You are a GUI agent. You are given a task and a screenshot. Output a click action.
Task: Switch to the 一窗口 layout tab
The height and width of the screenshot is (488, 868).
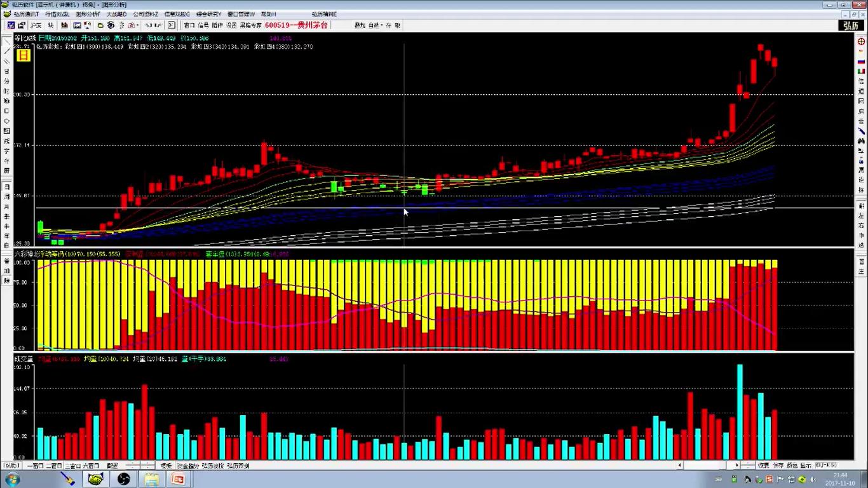pyautogui.click(x=35, y=466)
